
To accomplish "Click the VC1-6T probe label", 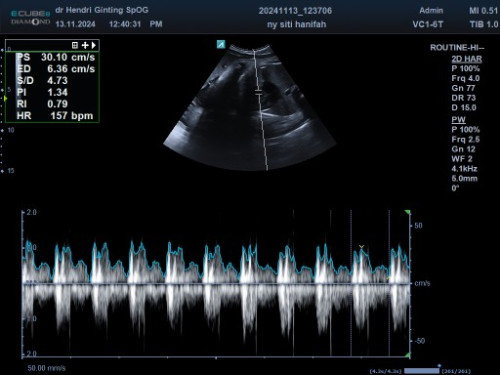I will (x=428, y=24).
